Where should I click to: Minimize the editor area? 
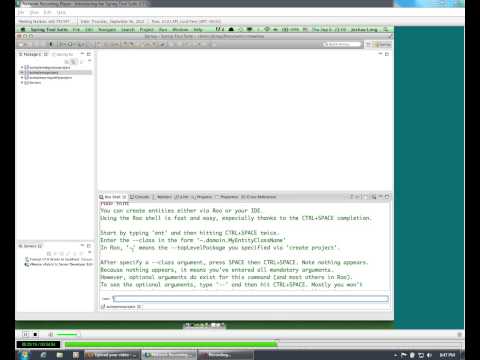pos(380,54)
